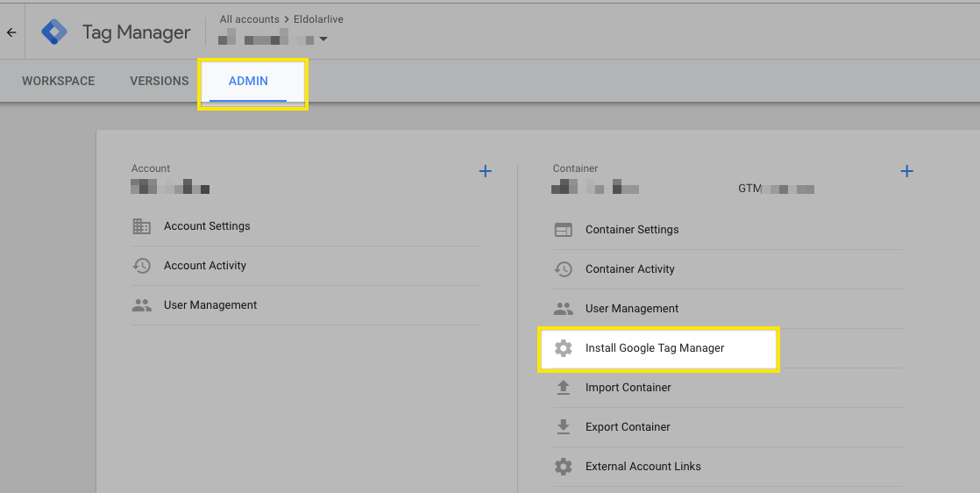Click Account column User Management people icon
The height and width of the screenshot is (493, 980).
(x=142, y=305)
